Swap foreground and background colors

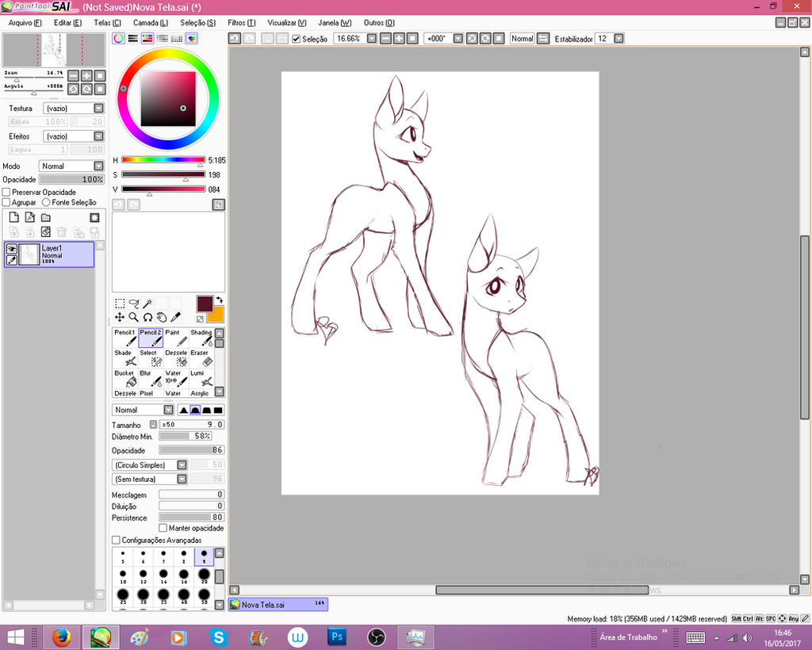[x=219, y=300]
